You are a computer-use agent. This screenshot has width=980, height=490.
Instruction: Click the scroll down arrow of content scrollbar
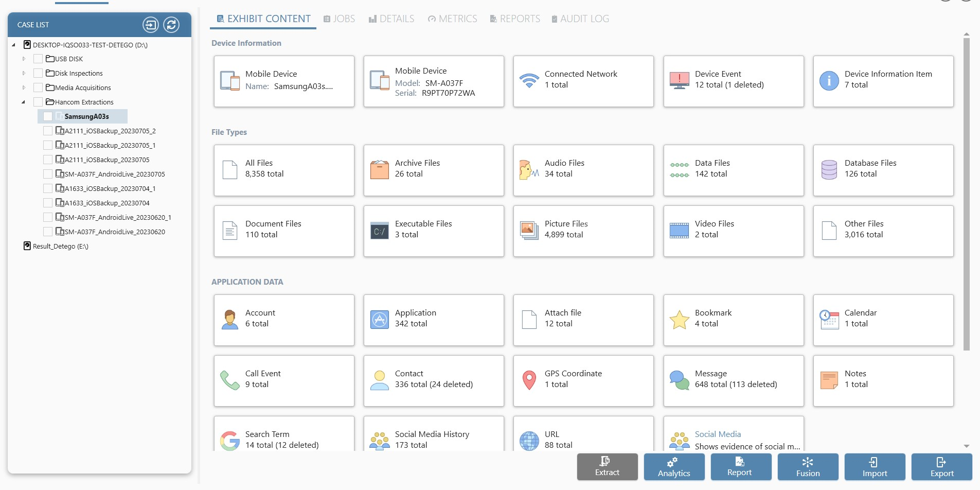966,446
